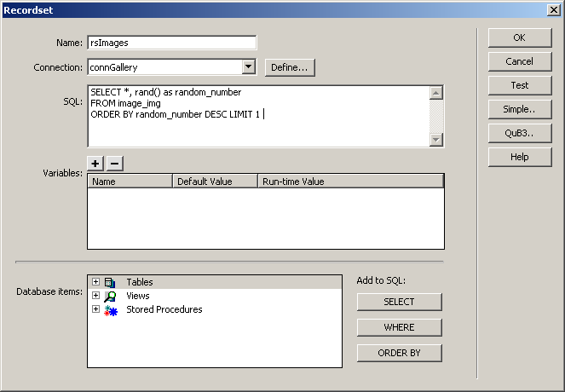565x392 pixels.
Task: Expand the Tables tree node
Action: coord(95,282)
